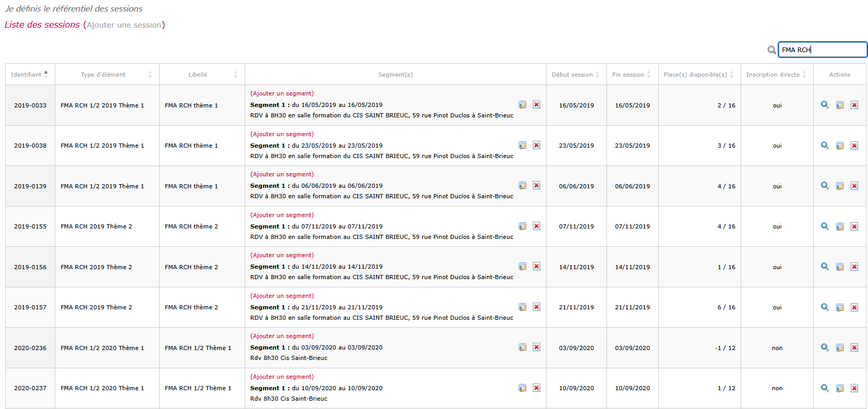View details of session 2020-0236 with magnifier
The width and height of the screenshot is (868, 409).
[x=825, y=347]
